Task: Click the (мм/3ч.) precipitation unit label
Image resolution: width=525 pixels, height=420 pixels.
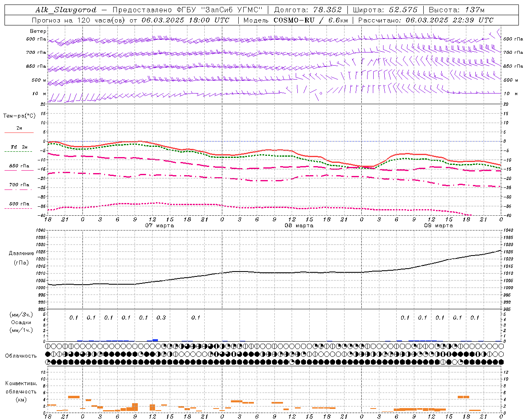Action: tap(21, 315)
